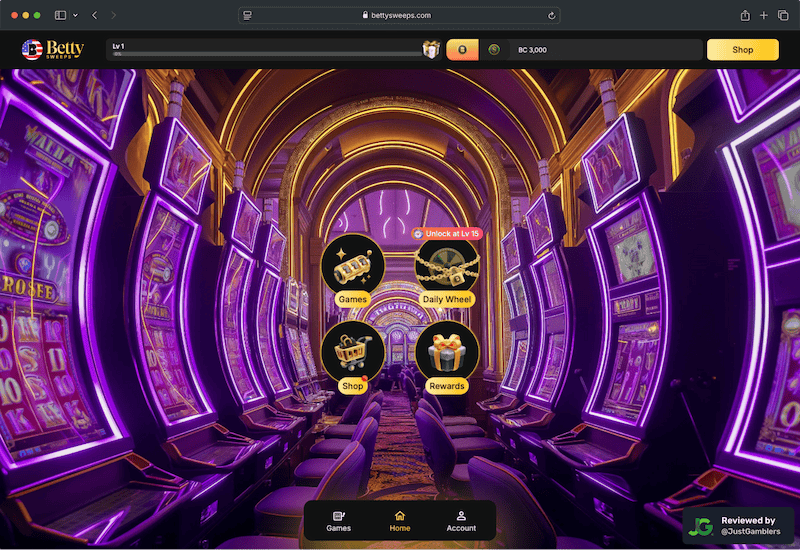This screenshot has height=550, width=800.
Task: Switch to the green sweeps coin toggle
Action: (494, 49)
